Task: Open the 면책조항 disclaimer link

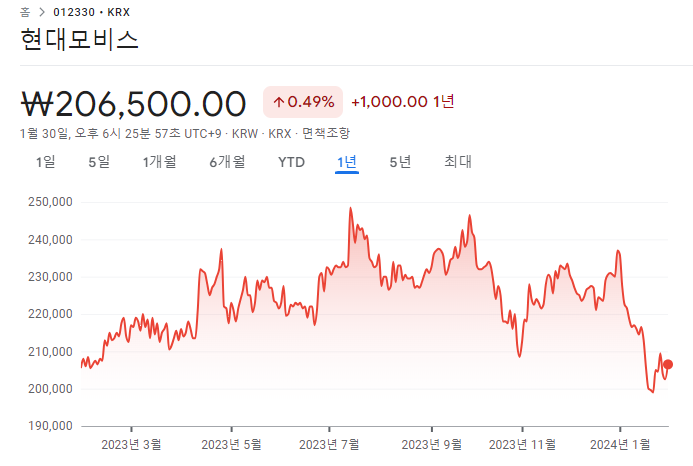Action: pos(326,133)
